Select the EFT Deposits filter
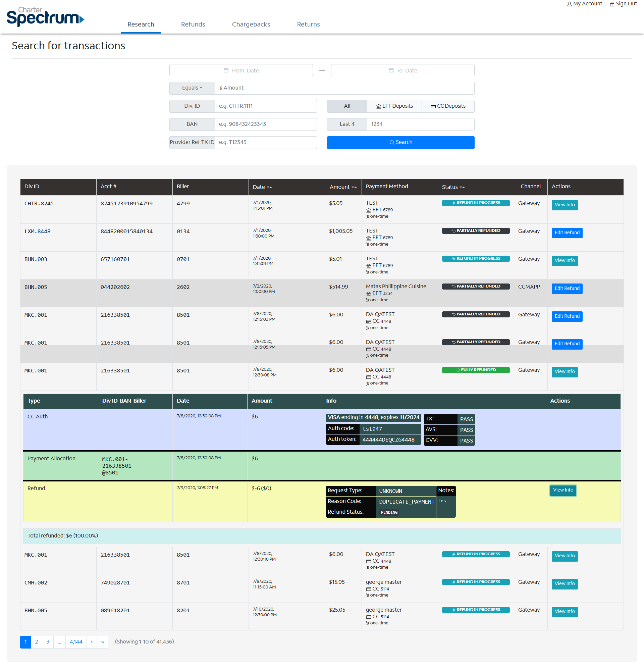This screenshot has height=669, width=644. (394, 106)
